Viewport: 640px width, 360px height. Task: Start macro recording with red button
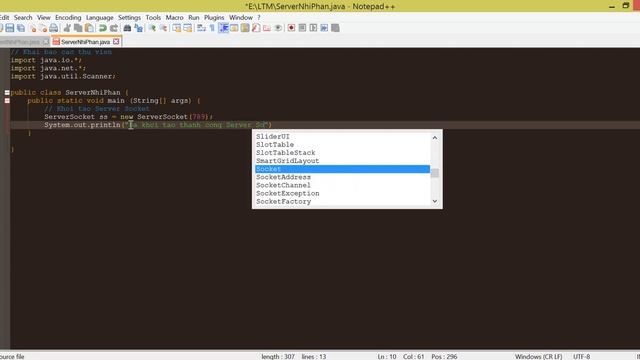pos(291,28)
